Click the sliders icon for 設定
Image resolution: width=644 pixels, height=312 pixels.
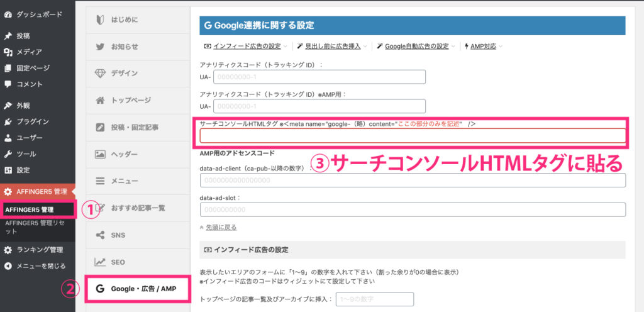8,170
